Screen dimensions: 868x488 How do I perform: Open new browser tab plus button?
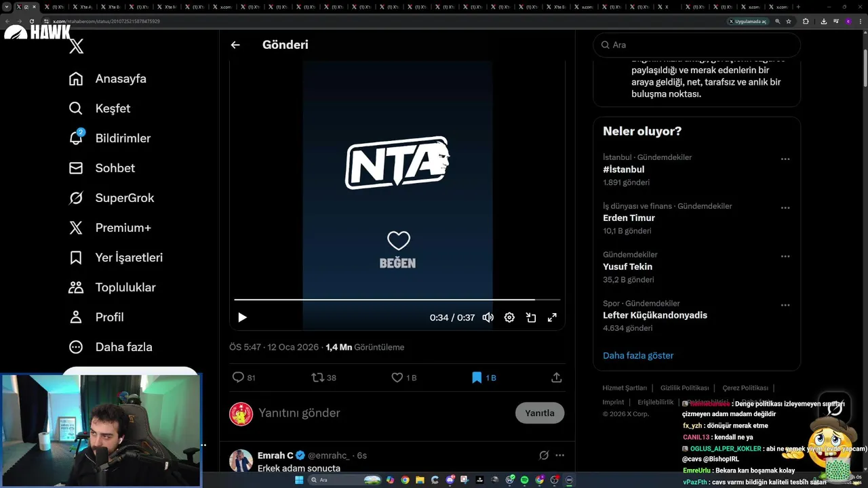[x=798, y=7]
